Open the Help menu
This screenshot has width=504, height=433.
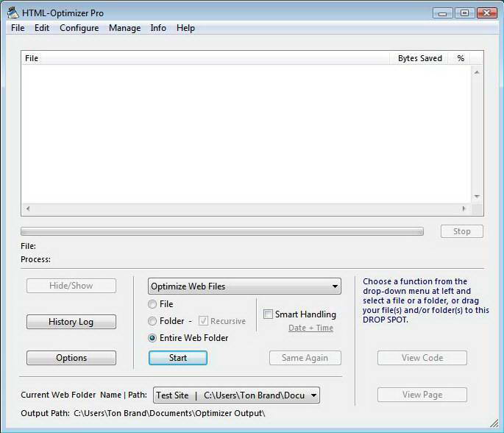[185, 28]
